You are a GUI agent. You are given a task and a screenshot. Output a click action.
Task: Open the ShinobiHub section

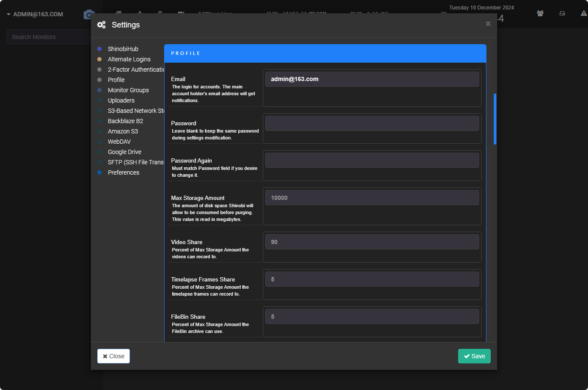tap(123, 49)
